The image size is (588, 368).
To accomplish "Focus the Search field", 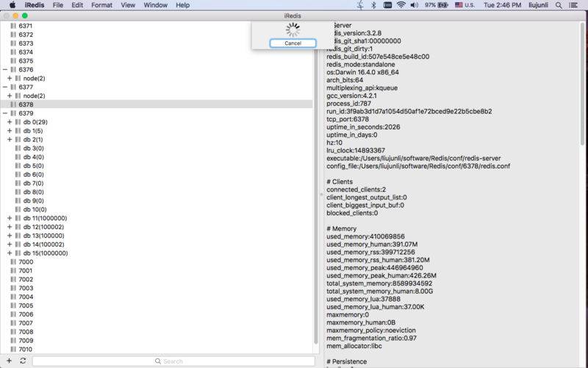I will point(173,361).
